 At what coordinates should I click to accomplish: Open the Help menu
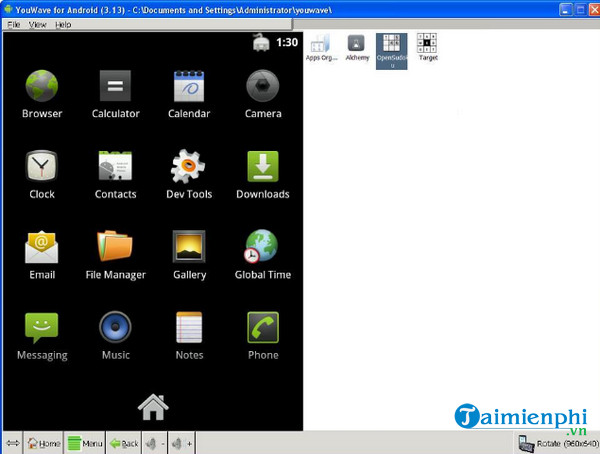[63, 24]
